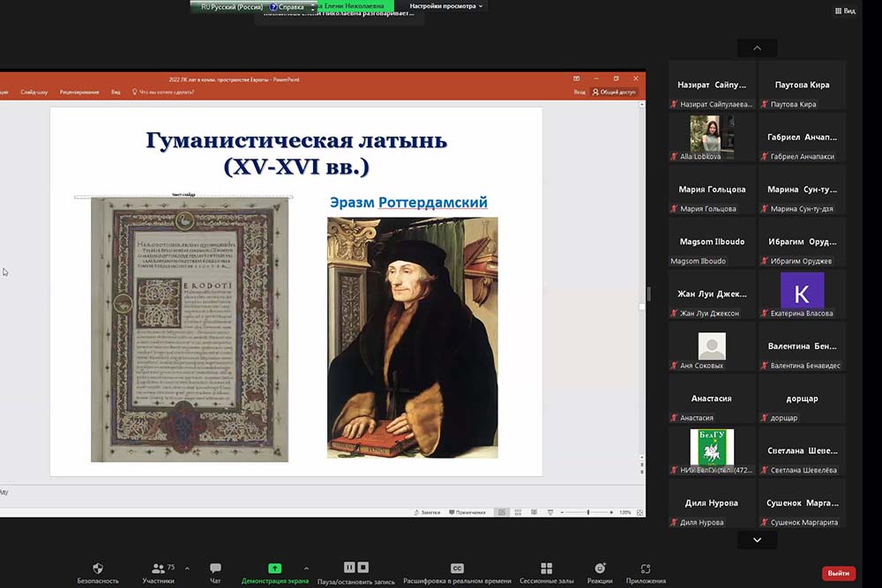Click the CC live transcription icon
The image size is (882, 588).
click(457, 569)
